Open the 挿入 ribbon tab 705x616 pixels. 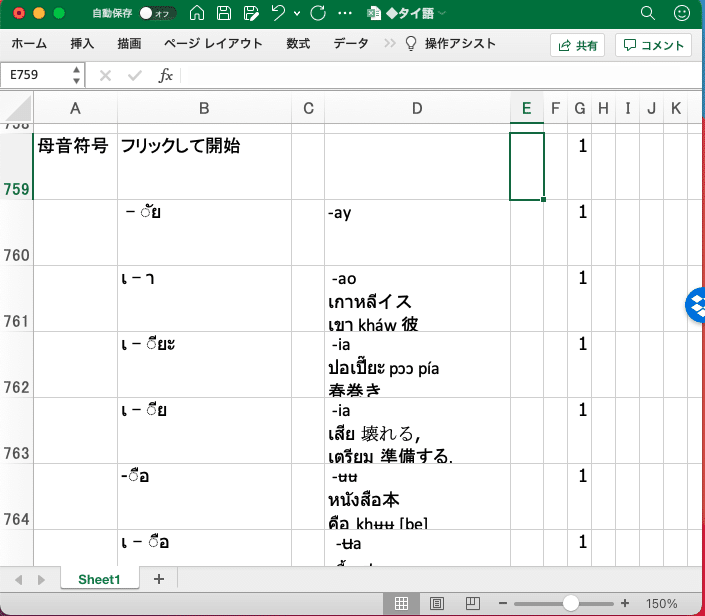click(x=82, y=44)
